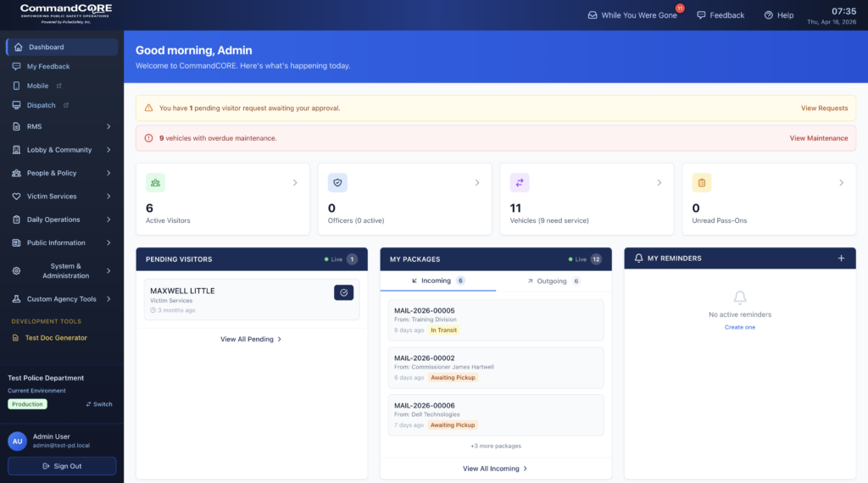Open package MAIL-2026-00005 card
Image resolution: width=868 pixels, height=483 pixels.
495,319
